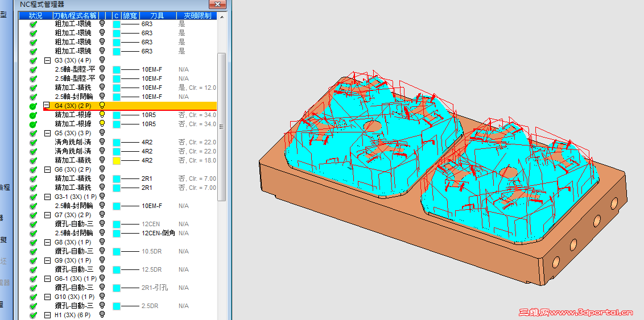Click the 狀況 column header
Image resolution: width=644 pixels, height=320 pixels.
point(36,15)
